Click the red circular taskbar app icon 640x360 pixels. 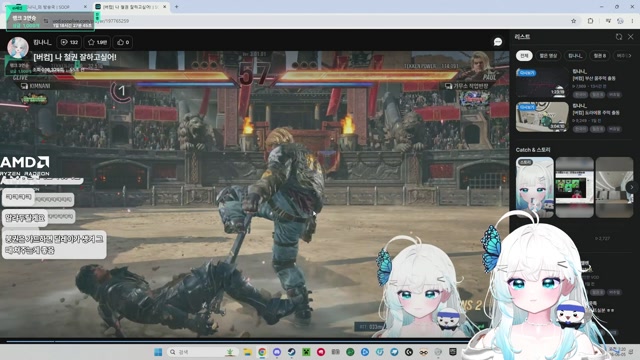pyautogui.click(x=321, y=352)
